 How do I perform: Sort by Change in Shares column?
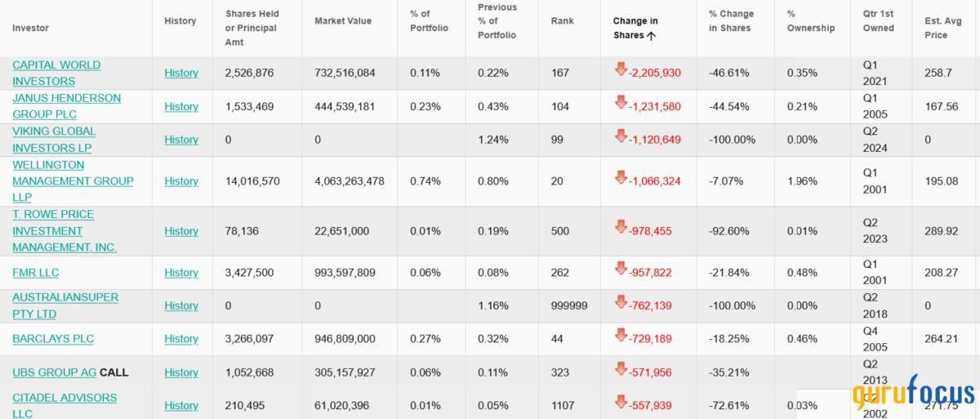(x=635, y=28)
